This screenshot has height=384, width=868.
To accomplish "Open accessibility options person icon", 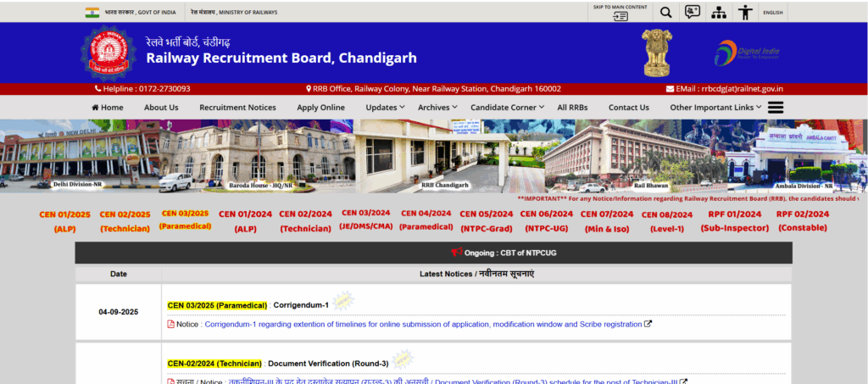I will [745, 12].
